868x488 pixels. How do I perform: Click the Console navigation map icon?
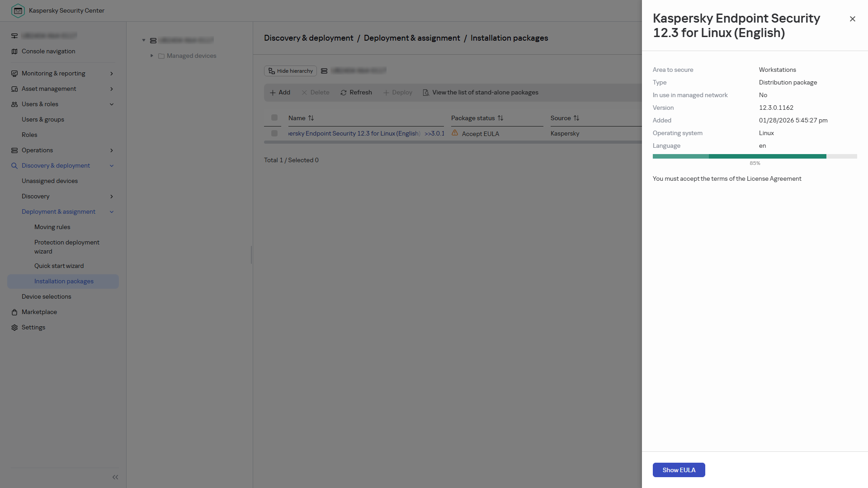pyautogui.click(x=14, y=52)
